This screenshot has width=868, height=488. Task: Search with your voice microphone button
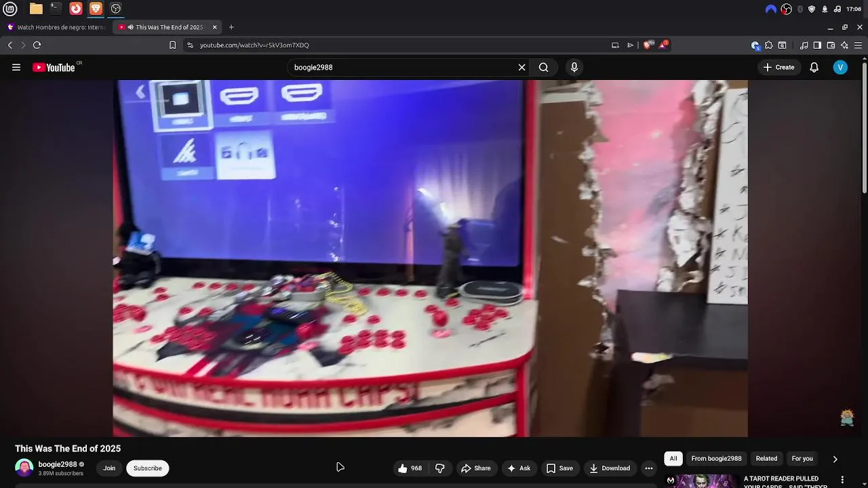tap(574, 67)
